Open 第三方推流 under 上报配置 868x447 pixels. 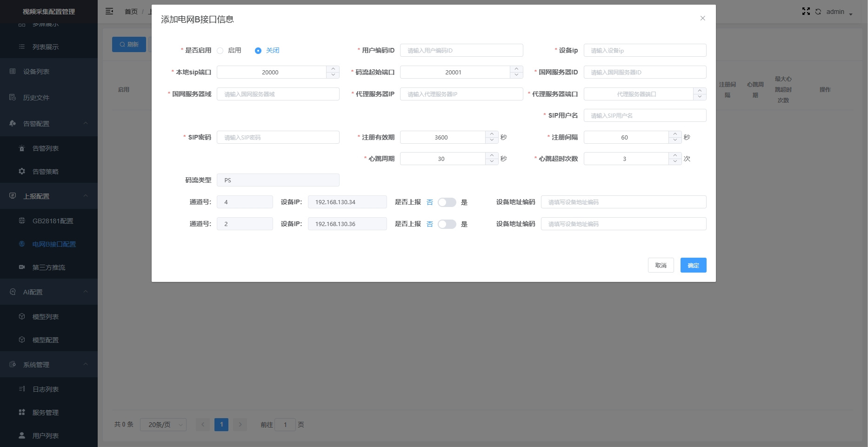(48, 267)
